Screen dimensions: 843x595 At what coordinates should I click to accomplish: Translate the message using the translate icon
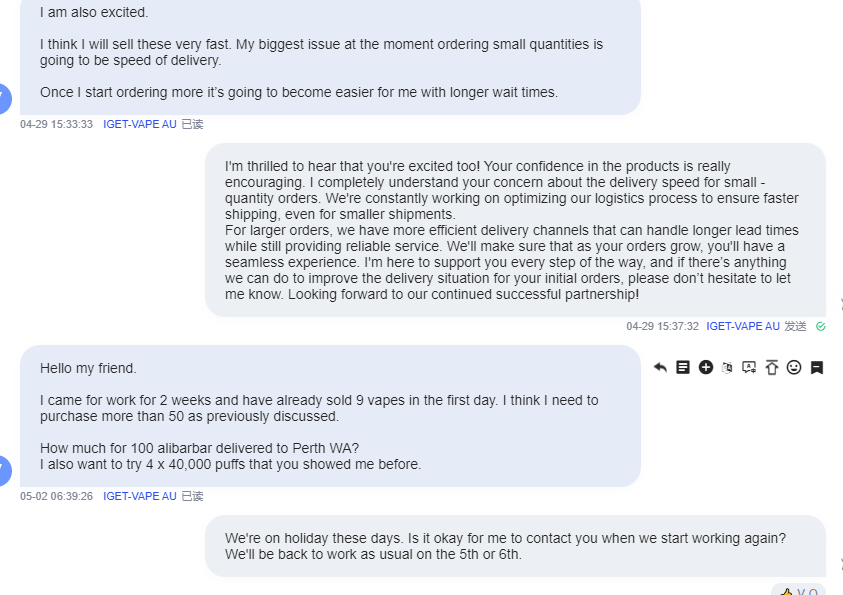pyautogui.click(x=727, y=368)
